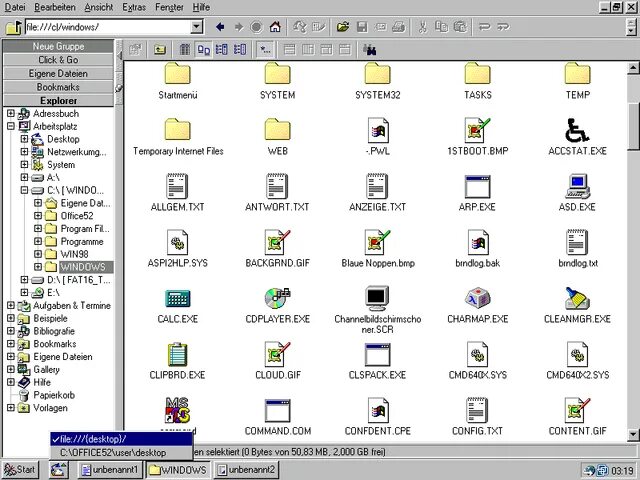Click the paste icon
This screenshot has height=480, width=640.
click(460, 27)
